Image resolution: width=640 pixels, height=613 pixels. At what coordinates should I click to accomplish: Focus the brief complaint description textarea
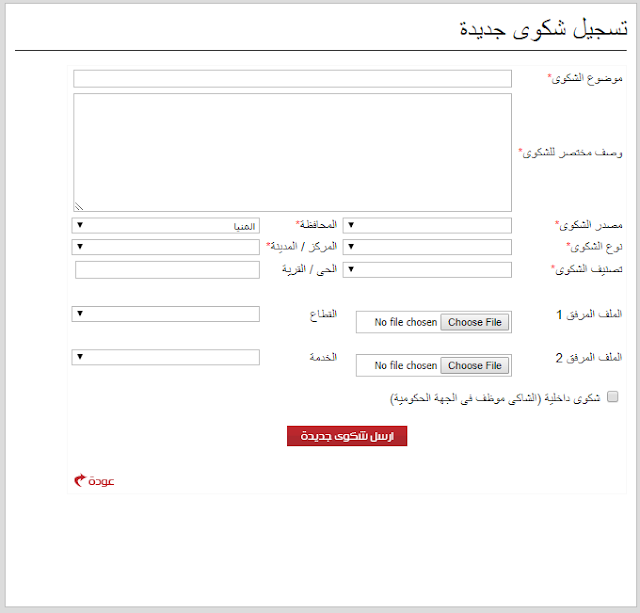tap(292, 153)
